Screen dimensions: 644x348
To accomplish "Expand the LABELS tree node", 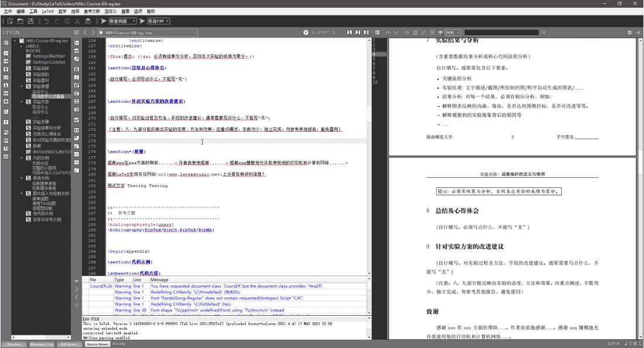I will 21,46.
